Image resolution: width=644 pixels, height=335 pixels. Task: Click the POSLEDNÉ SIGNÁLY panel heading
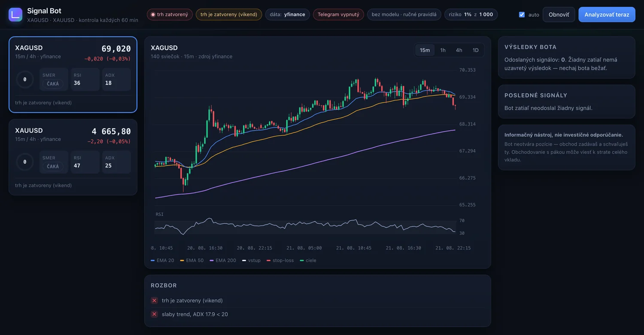(536, 95)
